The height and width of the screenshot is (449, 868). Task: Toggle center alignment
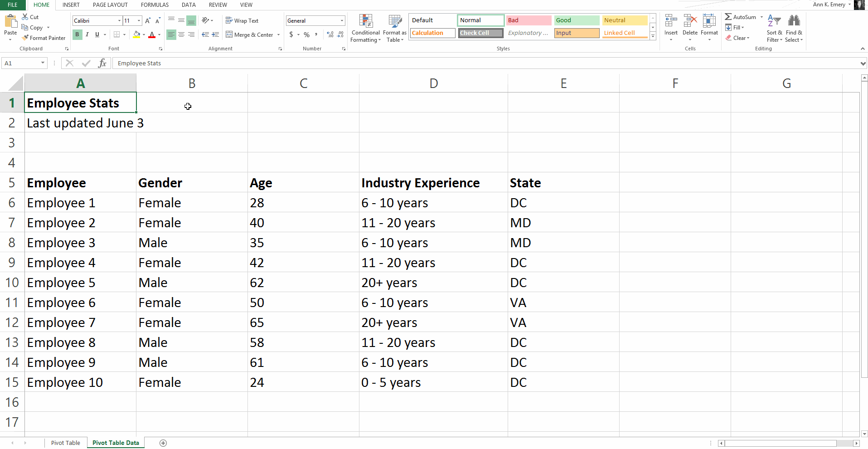tap(181, 34)
